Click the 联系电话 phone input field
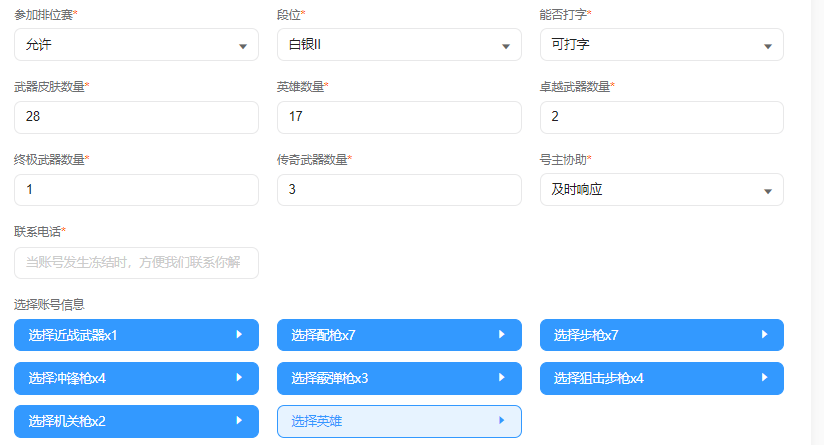 coord(136,263)
